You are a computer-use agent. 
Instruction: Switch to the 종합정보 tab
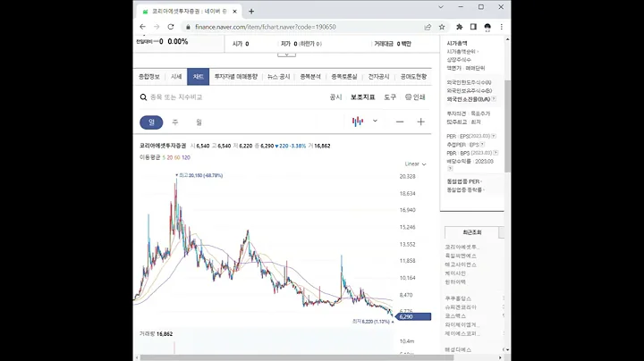click(149, 77)
